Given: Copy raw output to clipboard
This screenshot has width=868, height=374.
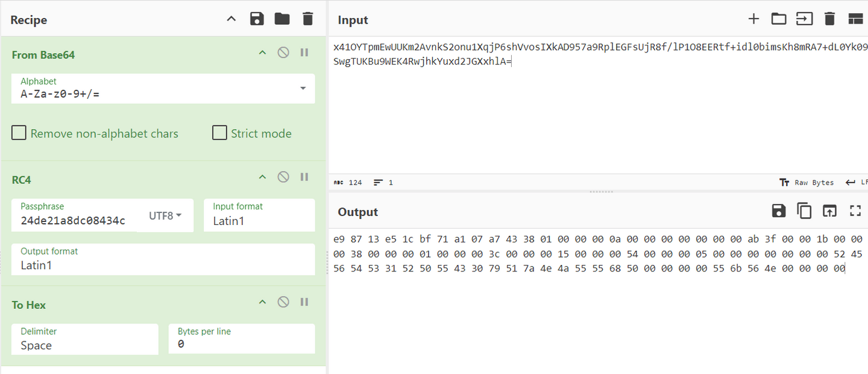Looking at the screenshot, I should tap(804, 211).
